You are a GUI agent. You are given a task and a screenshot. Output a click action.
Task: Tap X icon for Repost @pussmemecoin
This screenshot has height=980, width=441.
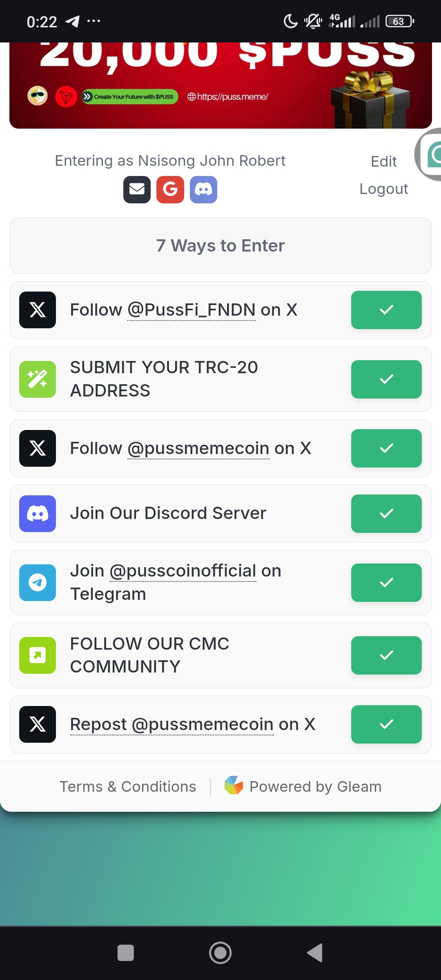(38, 724)
